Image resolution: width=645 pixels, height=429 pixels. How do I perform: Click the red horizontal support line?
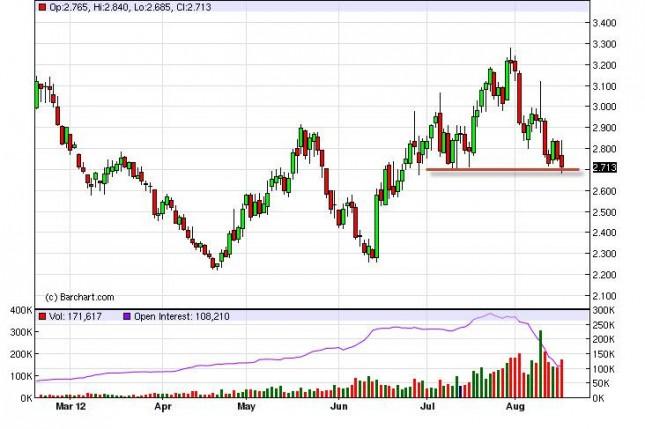pyautogui.click(x=503, y=169)
